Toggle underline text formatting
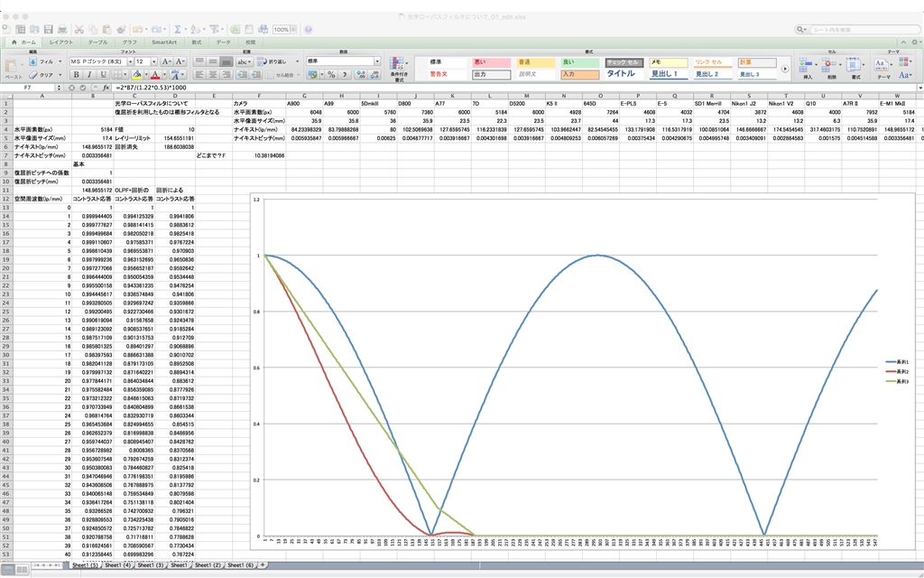 [102, 75]
